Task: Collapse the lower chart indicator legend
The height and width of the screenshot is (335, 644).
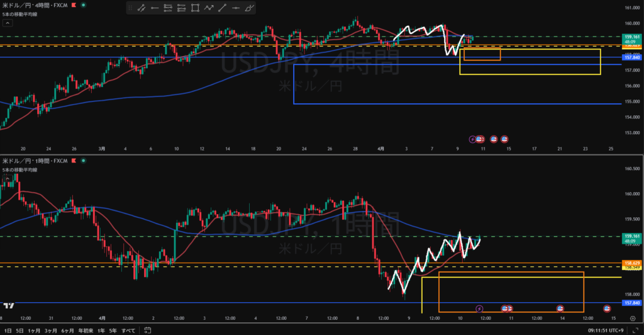Action: pos(7,179)
